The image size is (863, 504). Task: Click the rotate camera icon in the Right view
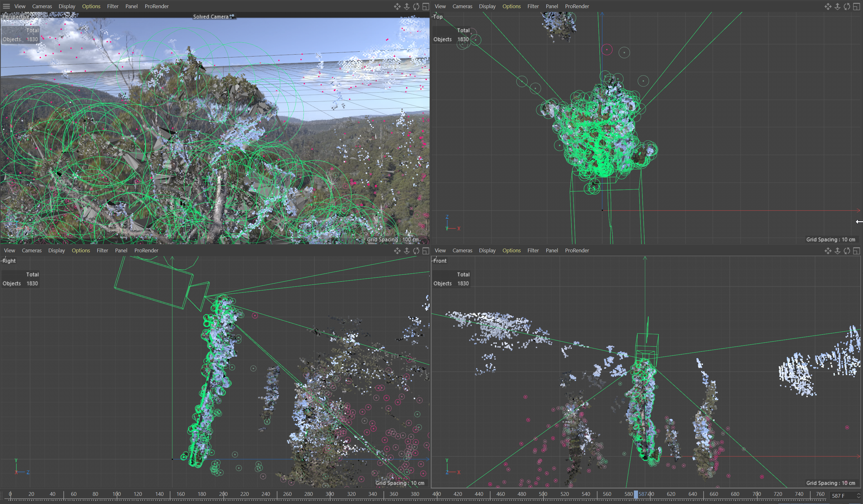[416, 251]
